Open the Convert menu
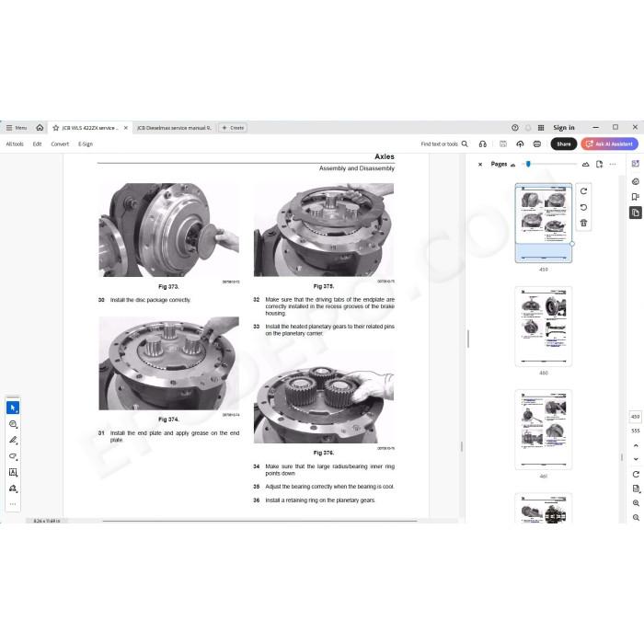 pyautogui.click(x=60, y=144)
